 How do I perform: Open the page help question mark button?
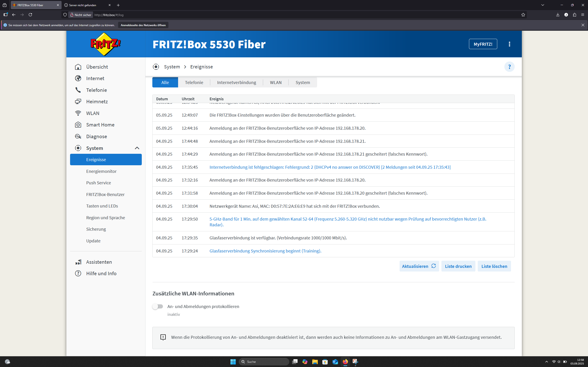click(509, 67)
